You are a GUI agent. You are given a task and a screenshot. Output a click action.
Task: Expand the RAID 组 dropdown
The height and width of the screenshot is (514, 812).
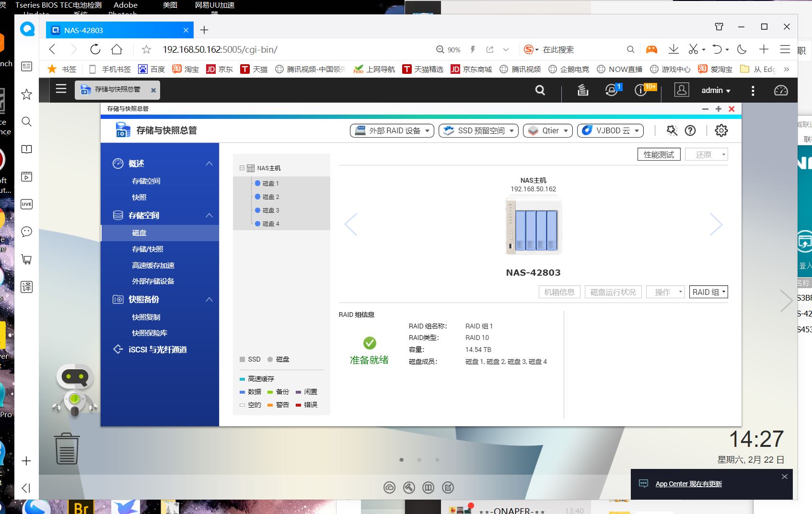pos(708,292)
